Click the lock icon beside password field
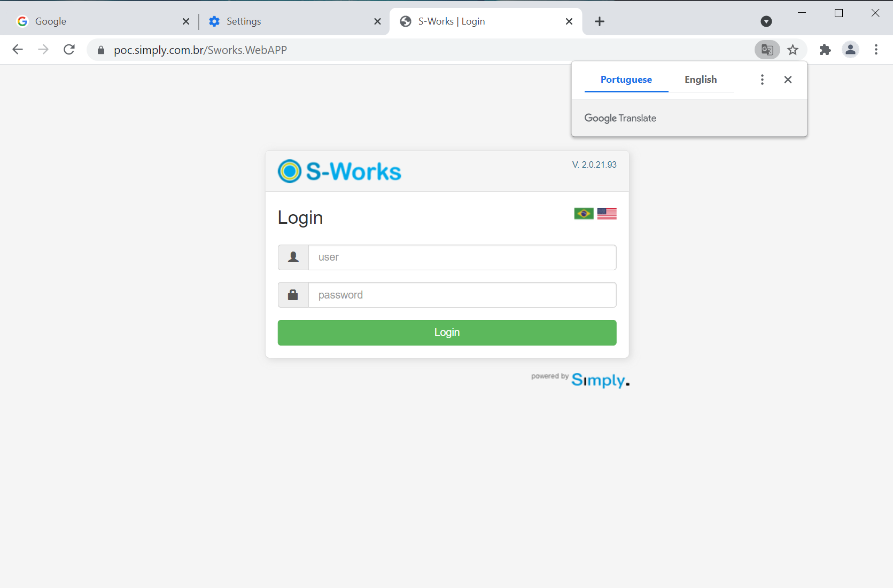893x588 pixels. tap(293, 295)
